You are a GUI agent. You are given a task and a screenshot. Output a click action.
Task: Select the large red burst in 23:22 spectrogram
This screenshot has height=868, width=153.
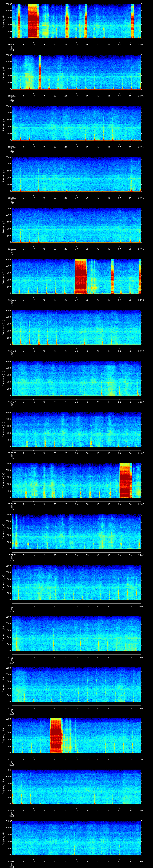tap(33, 21)
